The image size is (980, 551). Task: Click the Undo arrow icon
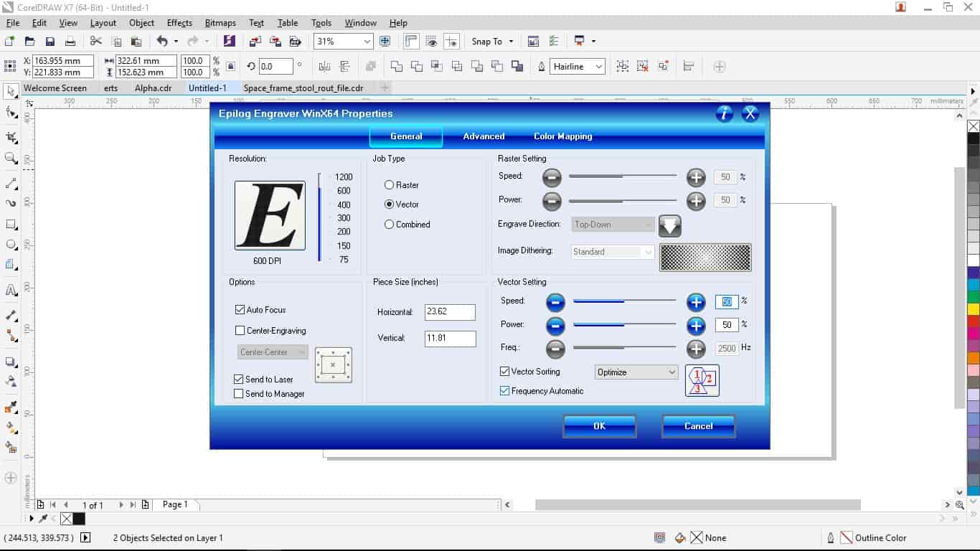162,42
